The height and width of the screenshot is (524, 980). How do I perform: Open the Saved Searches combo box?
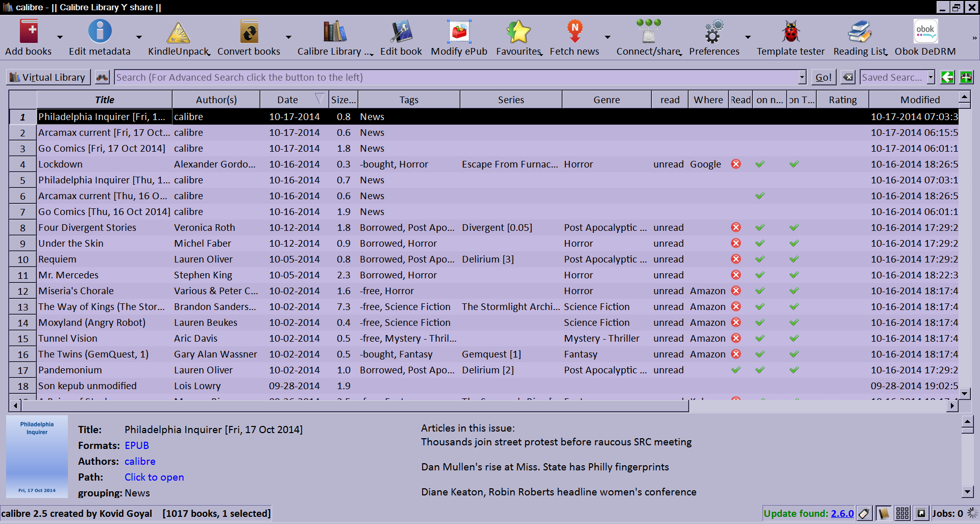pos(897,77)
